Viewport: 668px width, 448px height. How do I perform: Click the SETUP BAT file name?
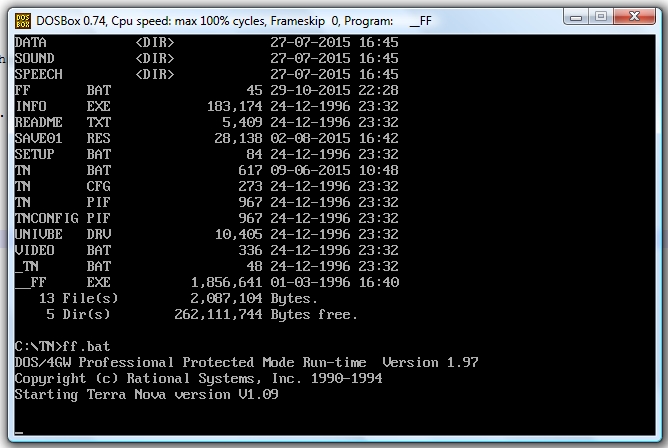coord(63,155)
